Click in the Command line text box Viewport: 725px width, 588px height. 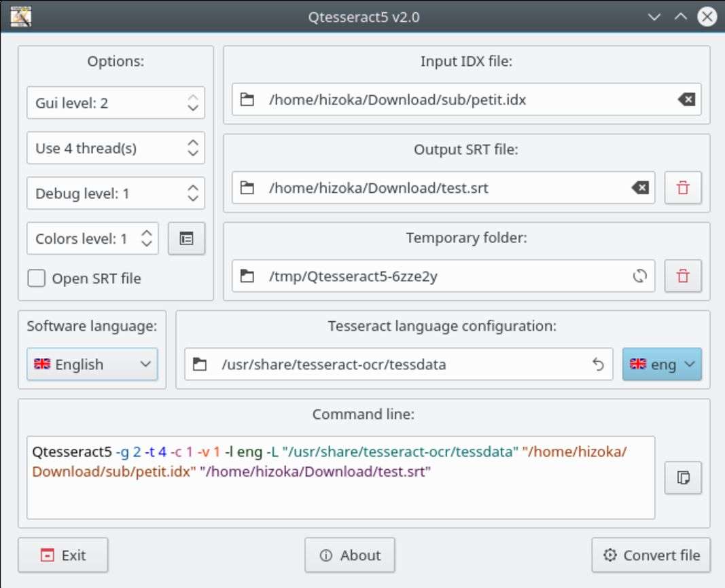point(340,496)
